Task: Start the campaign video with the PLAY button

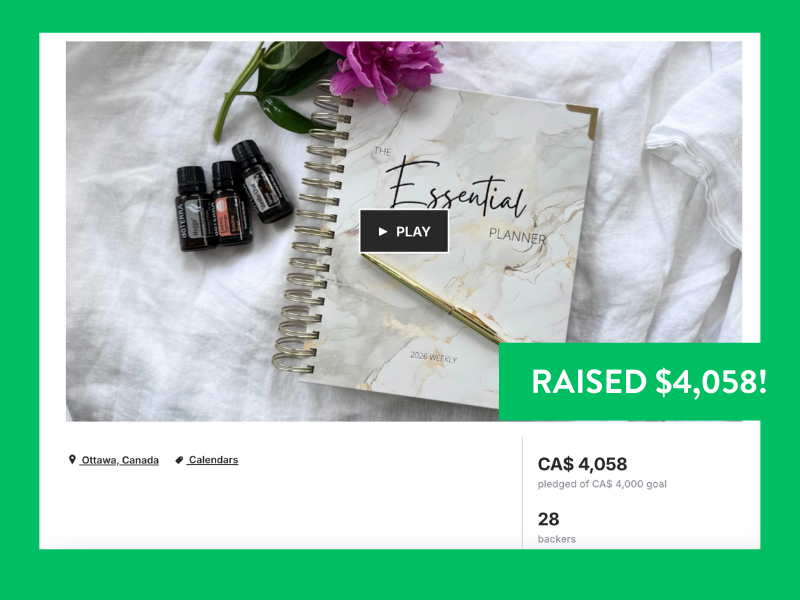Action: [404, 231]
